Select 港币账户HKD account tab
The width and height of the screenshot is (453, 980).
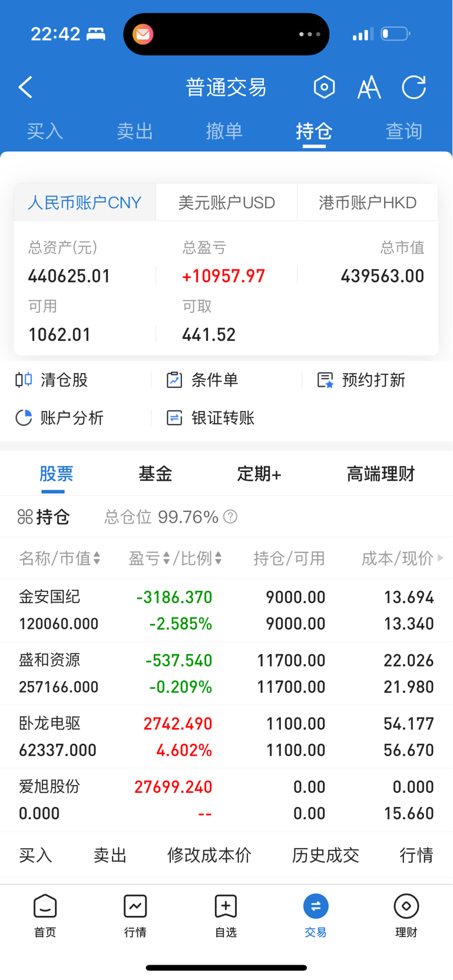pyautogui.click(x=368, y=202)
